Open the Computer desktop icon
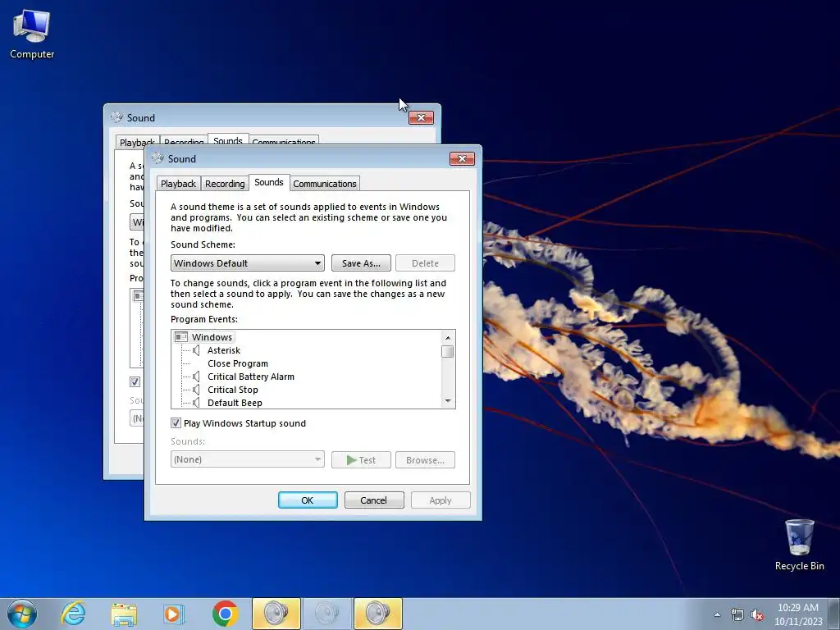The image size is (840, 630). (32, 34)
